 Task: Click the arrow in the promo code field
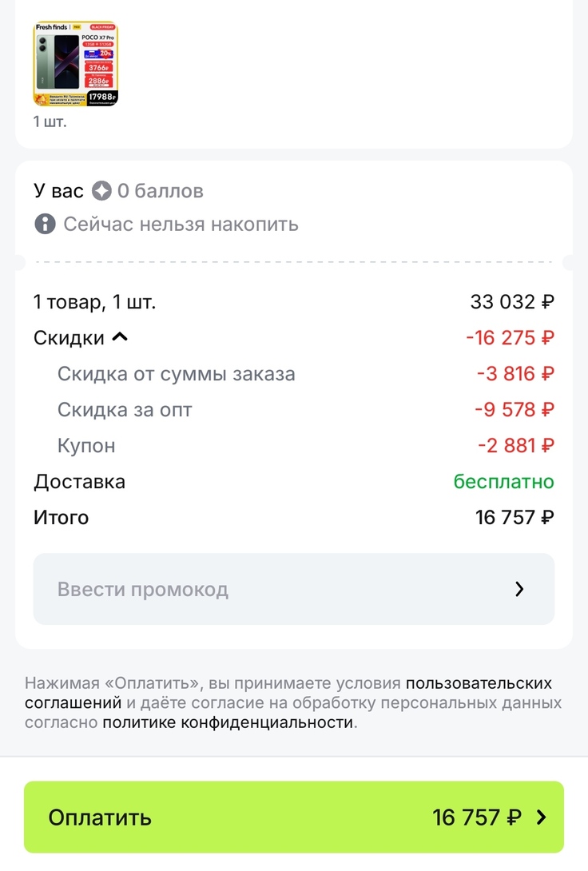[x=519, y=590]
